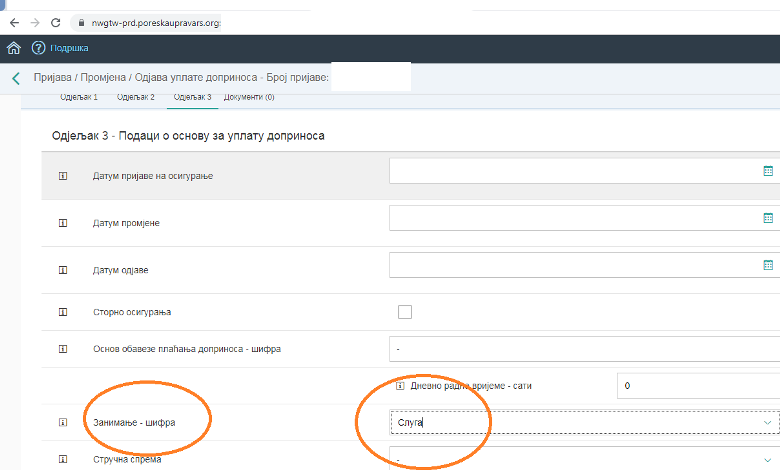Viewport: 780px width, 470px height.
Task: Click the Дневно радно вријеме hours field
Action: click(x=697, y=385)
